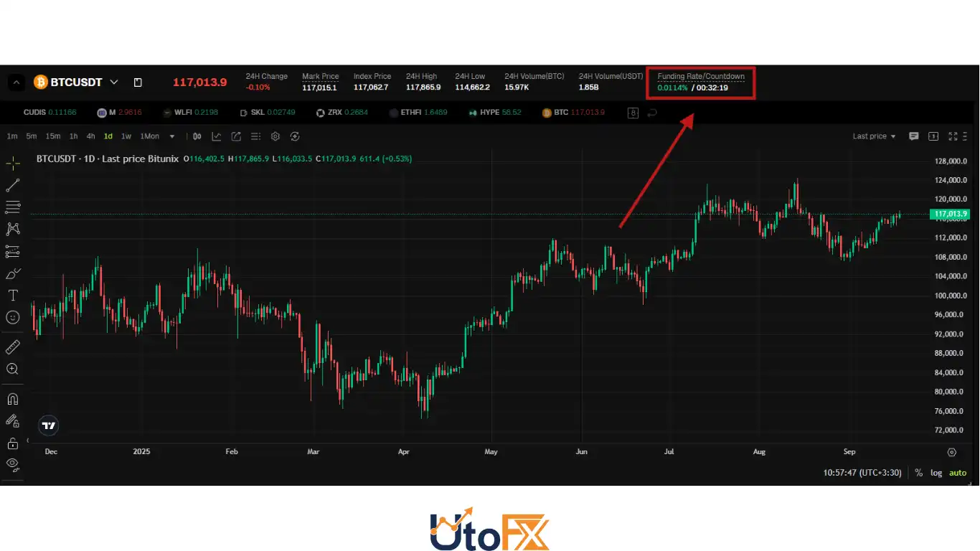The height and width of the screenshot is (551, 980).
Task: Click the edit chart pencil icon
Action: 236,136
